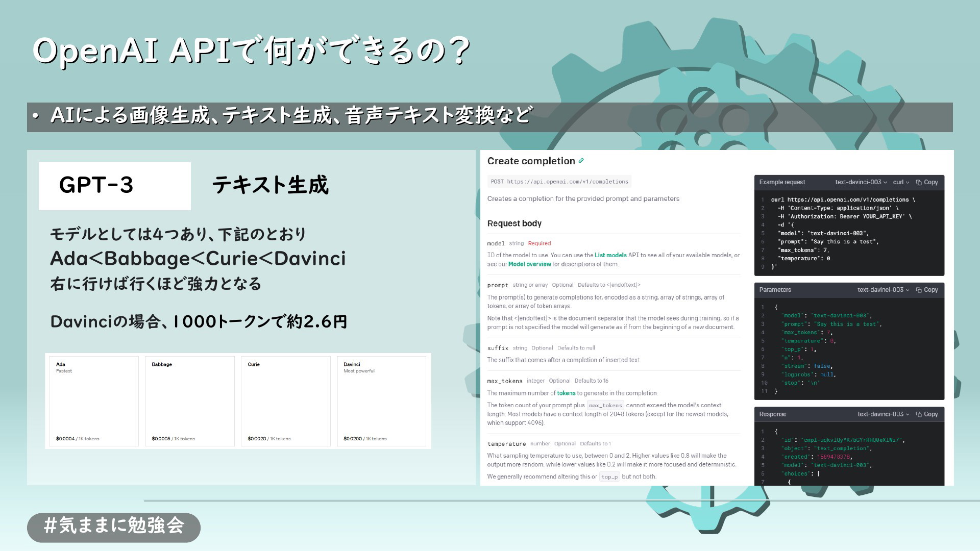Click the GPT-3 label box

coord(115,186)
